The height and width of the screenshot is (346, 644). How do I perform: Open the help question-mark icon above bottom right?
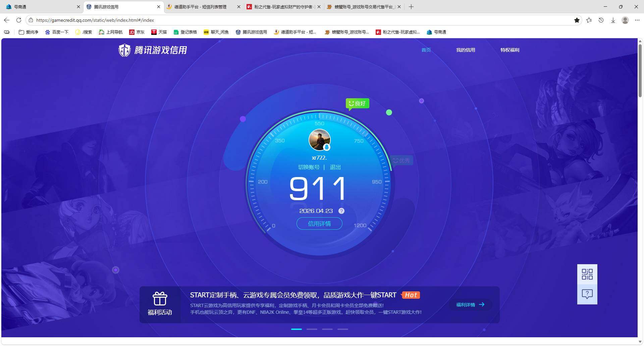pyautogui.click(x=587, y=294)
